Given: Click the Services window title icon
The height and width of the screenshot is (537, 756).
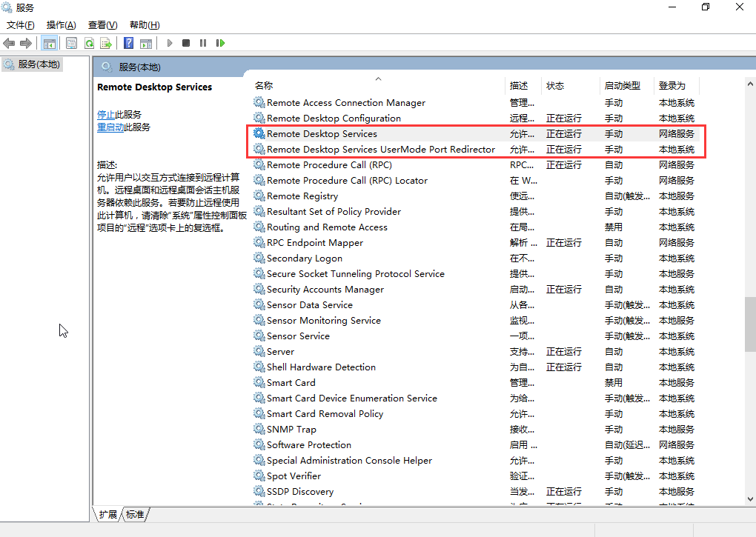Looking at the screenshot, I should point(7,7).
